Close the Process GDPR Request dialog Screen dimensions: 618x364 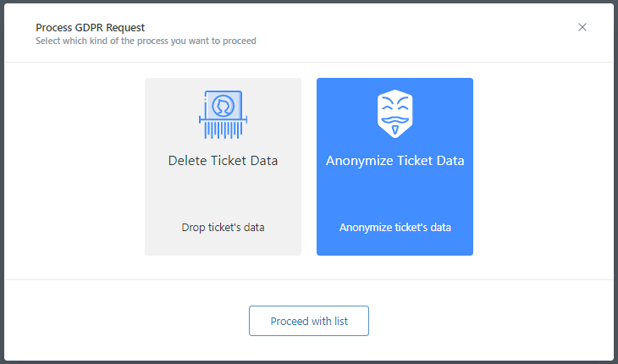[582, 27]
